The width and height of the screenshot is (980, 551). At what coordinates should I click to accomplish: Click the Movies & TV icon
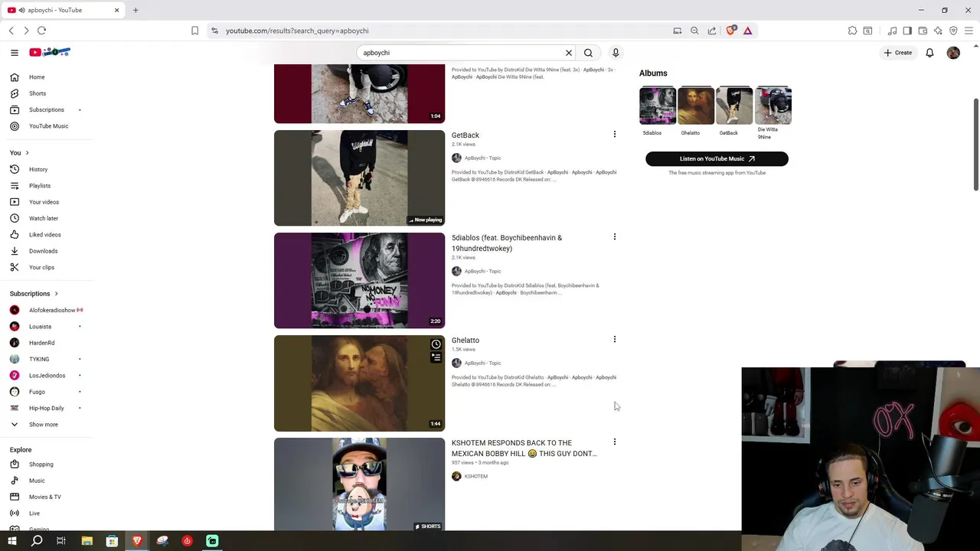(15, 497)
